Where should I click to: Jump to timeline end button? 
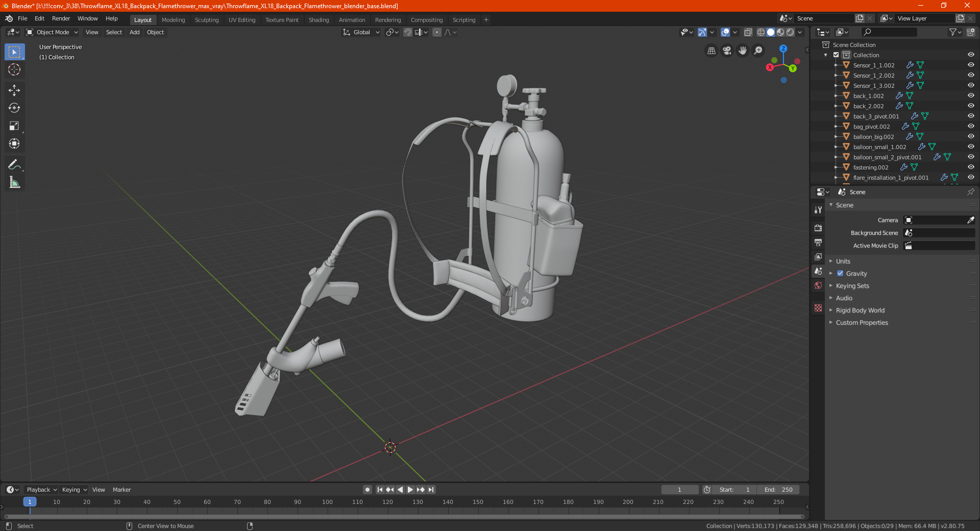(431, 490)
